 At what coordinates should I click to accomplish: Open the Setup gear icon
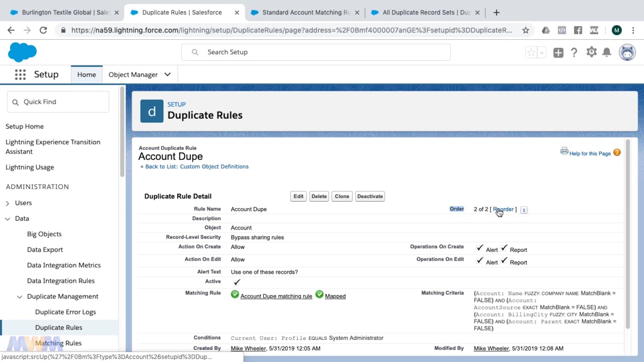(591, 52)
